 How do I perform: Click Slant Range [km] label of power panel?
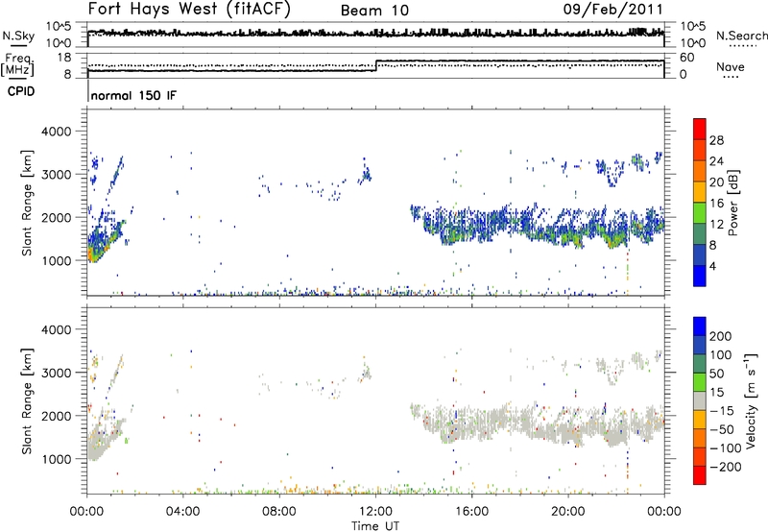27,203
